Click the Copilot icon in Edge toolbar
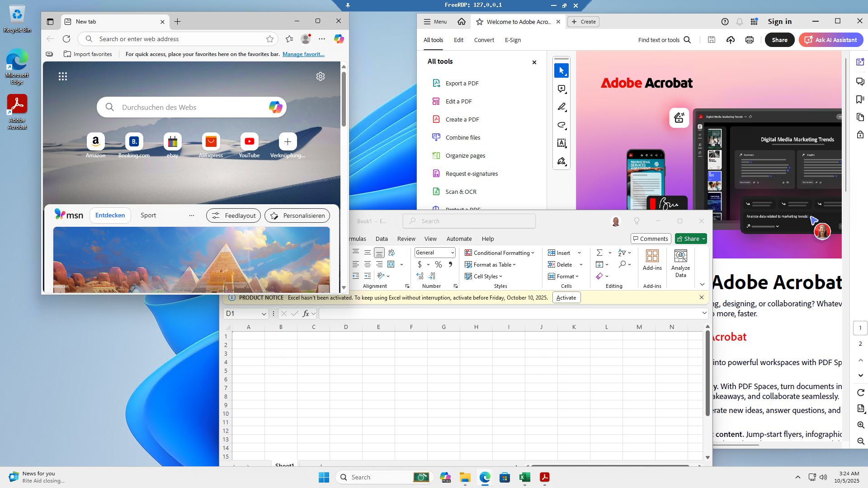The image size is (868, 488). pyautogui.click(x=339, y=39)
